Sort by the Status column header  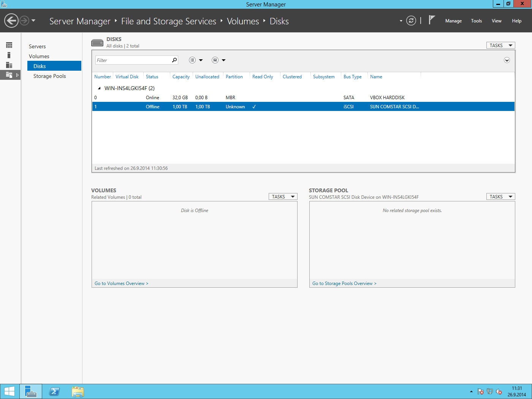point(152,77)
